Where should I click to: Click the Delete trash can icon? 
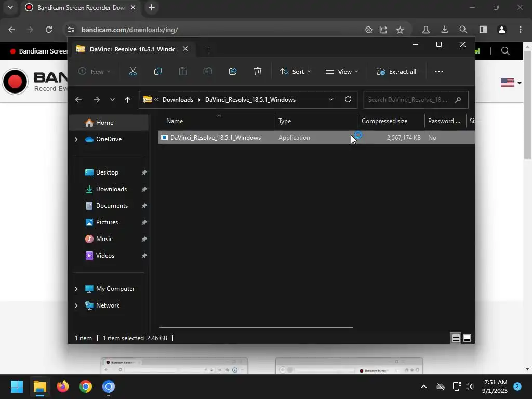pos(258,71)
